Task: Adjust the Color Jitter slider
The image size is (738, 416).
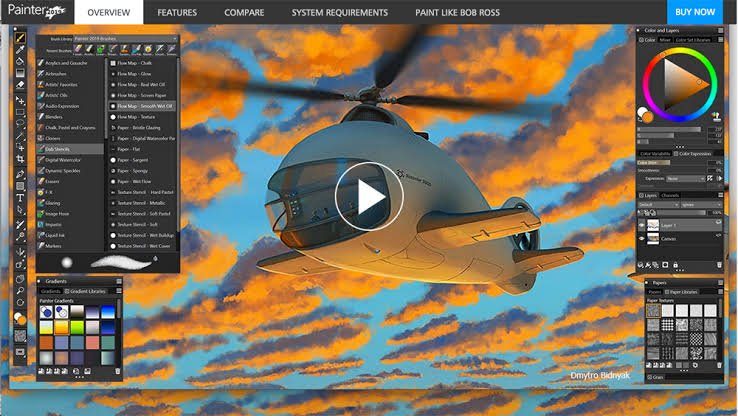Action: (673, 163)
